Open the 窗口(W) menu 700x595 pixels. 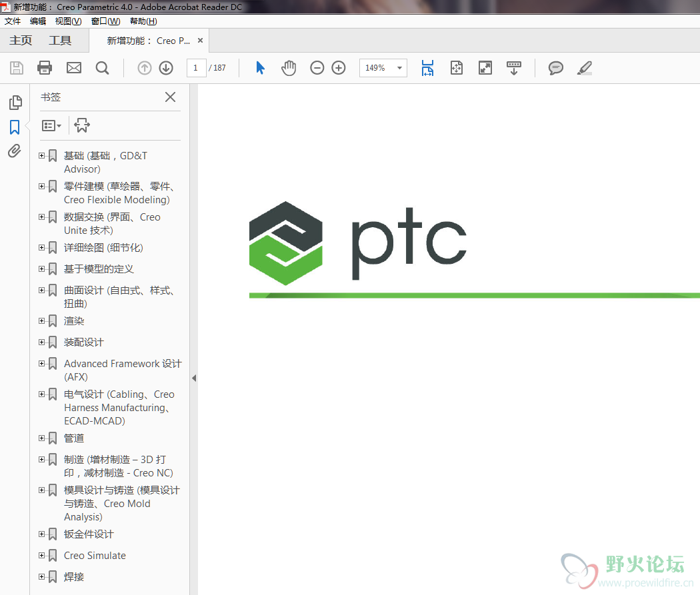[105, 21]
